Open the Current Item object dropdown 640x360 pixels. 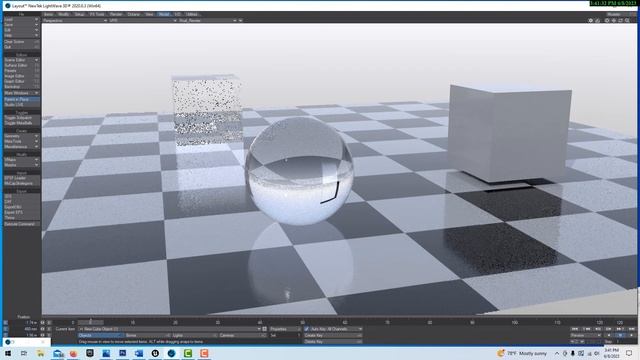tap(169, 329)
